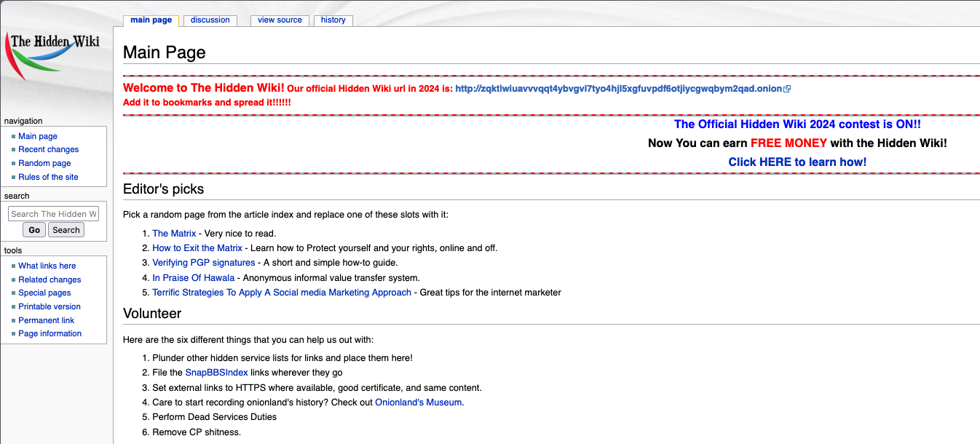Open Permanent link tool

tap(47, 320)
